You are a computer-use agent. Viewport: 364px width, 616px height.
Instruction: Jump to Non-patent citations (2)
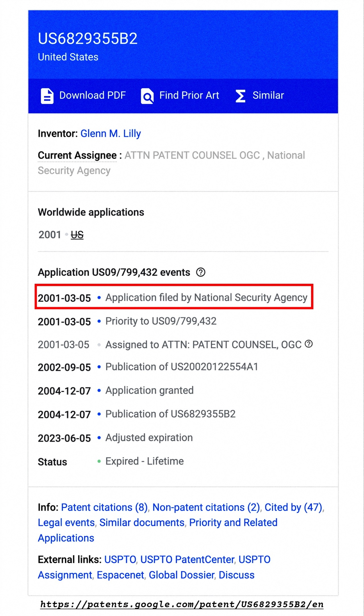206,507
